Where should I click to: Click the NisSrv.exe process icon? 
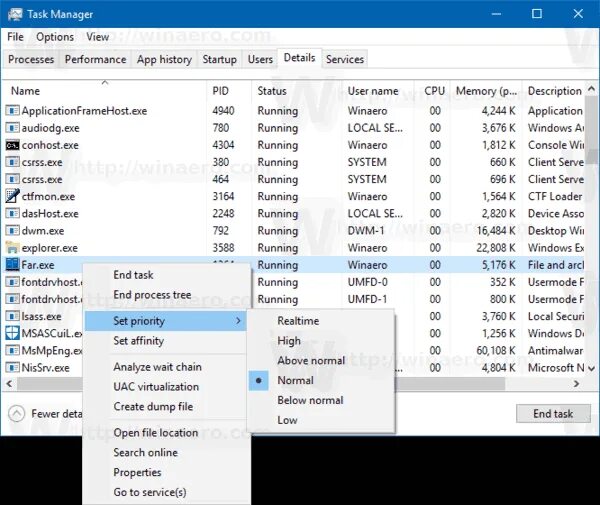pyautogui.click(x=12, y=368)
